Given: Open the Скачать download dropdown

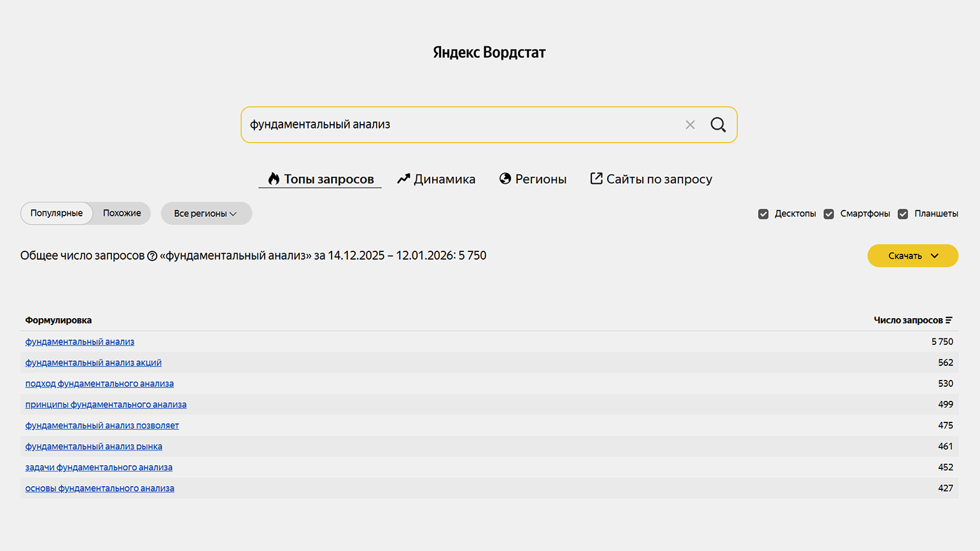Looking at the screenshot, I should click(x=913, y=256).
